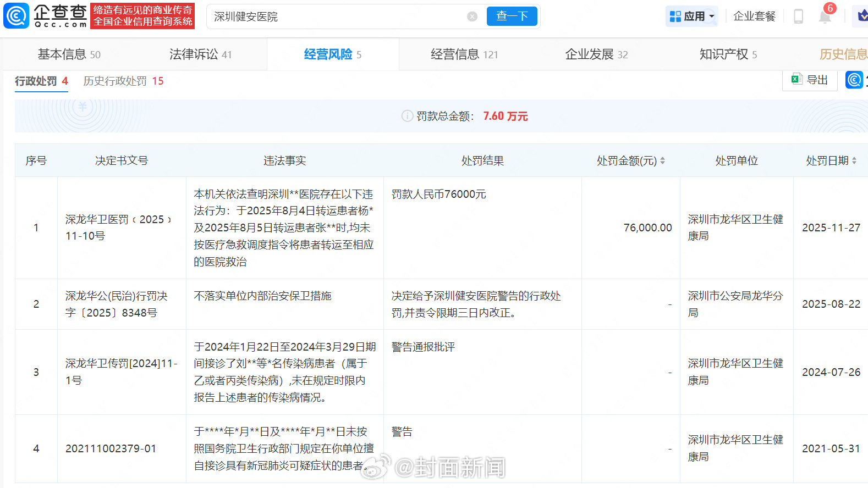Switch to the 法律诉讼 tab
868x488 pixels.
200,54
